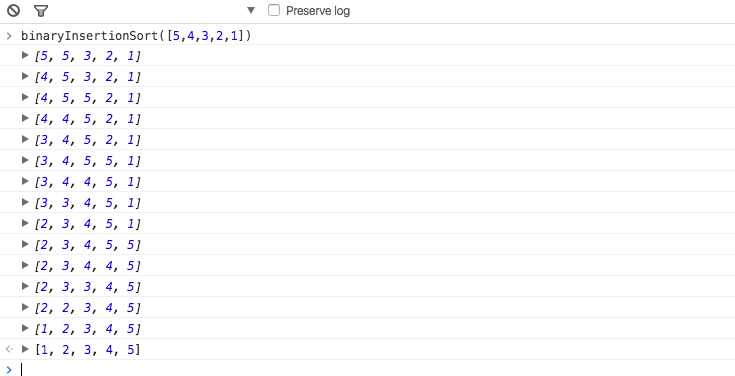This screenshot has width=735, height=376.
Task: Expand the [3, 3, 4, 5, 1] array
Action: click(x=25, y=202)
